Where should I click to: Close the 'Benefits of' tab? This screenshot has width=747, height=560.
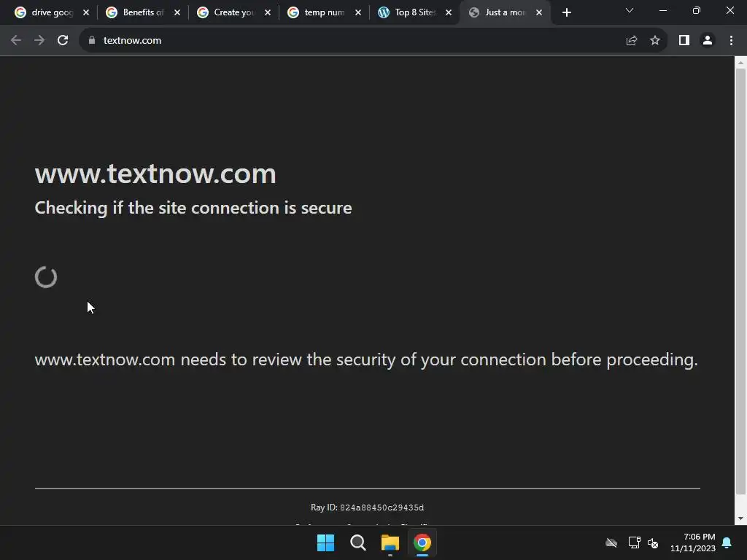click(x=177, y=13)
